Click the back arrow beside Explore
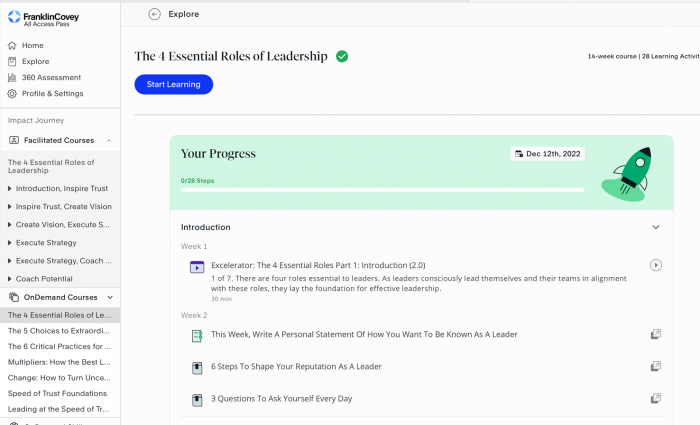Image resolution: width=700 pixels, height=425 pixels. [x=154, y=14]
